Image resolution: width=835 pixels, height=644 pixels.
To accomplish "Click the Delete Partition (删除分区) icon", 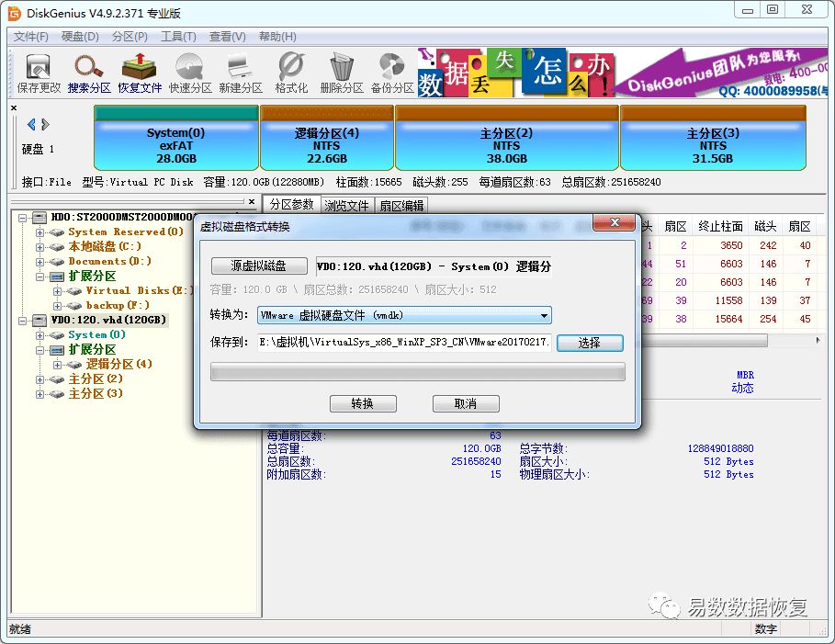I will pyautogui.click(x=342, y=73).
